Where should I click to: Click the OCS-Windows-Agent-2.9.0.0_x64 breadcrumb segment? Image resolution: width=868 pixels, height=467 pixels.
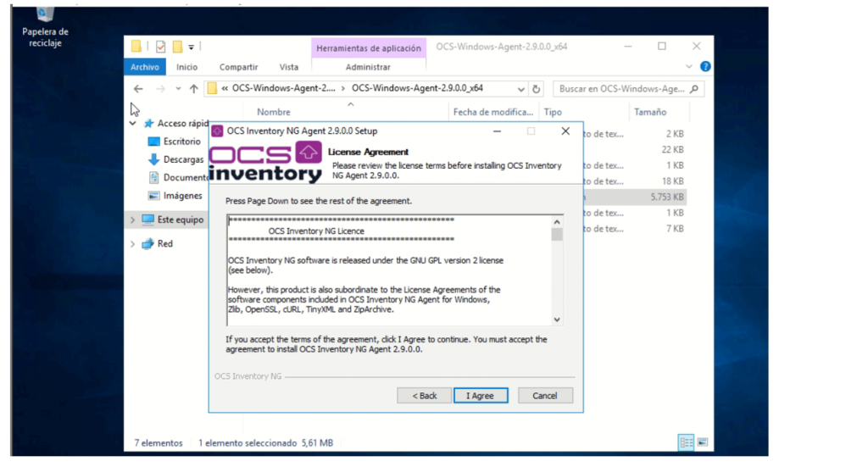click(x=417, y=88)
